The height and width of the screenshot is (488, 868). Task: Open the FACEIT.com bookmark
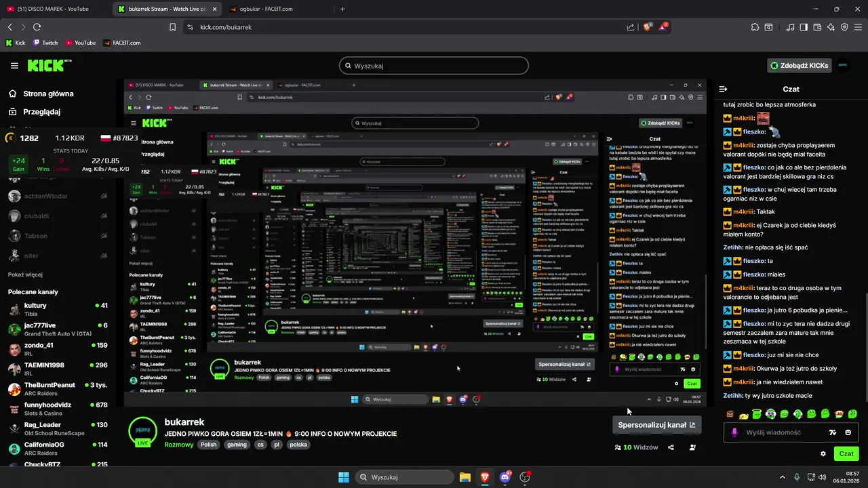tap(122, 43)
